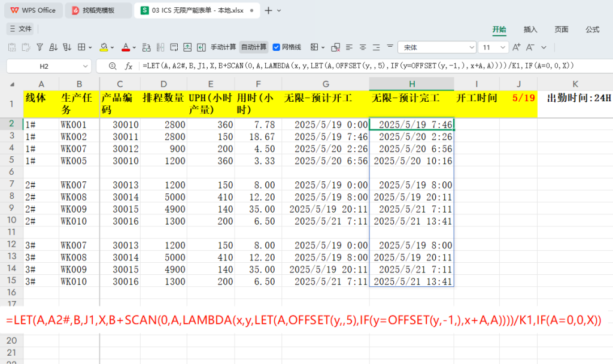Select the 03 ICS 无限产能表单 document tab
This screenshot has height=364, width=613.
tap(197, 10)
